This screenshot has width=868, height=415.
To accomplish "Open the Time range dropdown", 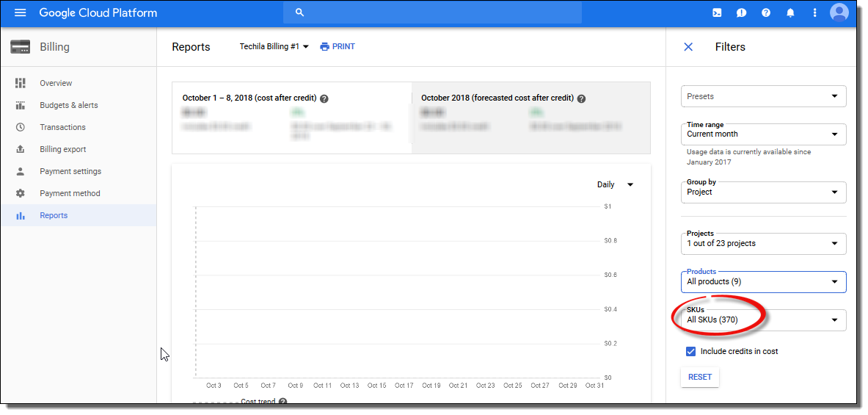I will tap(763, 134).
